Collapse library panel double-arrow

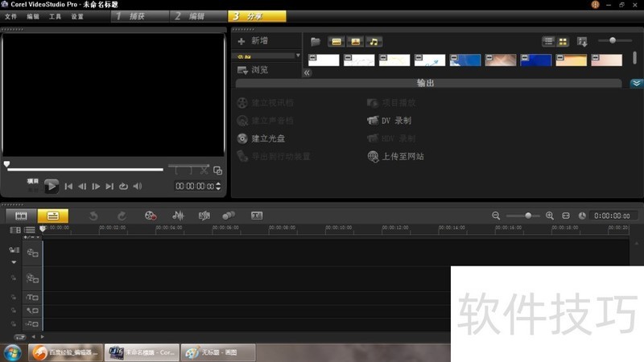(307, 72)
